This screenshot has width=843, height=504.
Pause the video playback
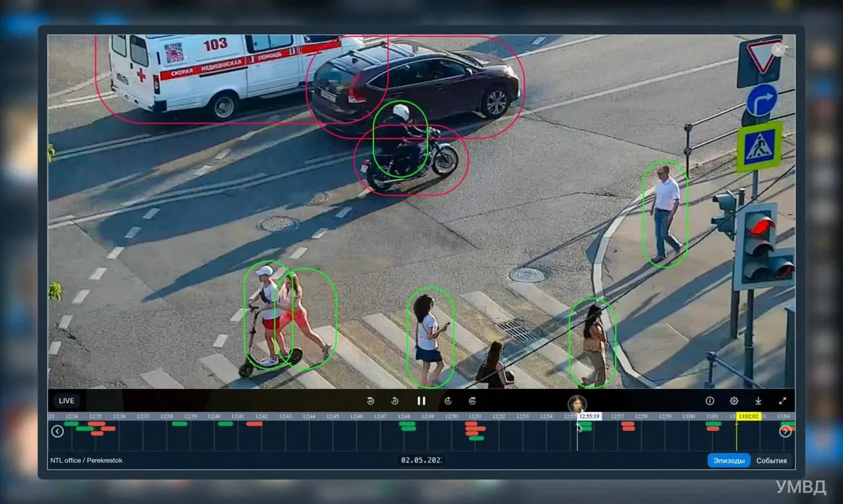point(421,401)
